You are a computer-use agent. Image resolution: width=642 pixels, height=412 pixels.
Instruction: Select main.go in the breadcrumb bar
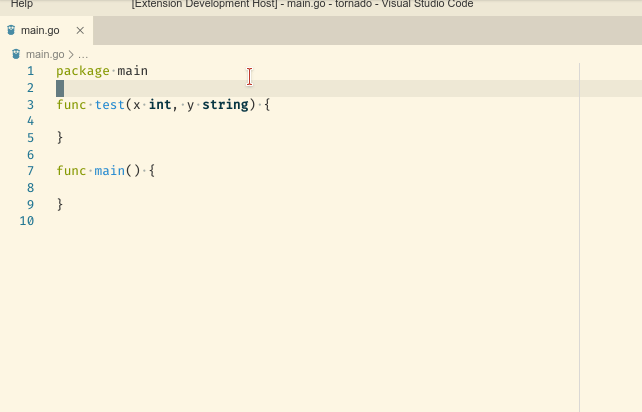(x=44, y=54)
